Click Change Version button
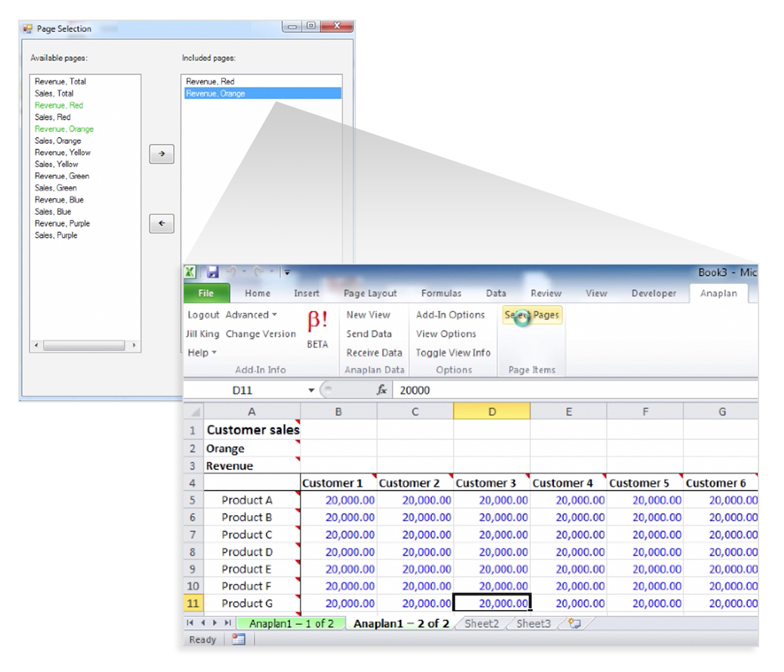This screenshot has width=784, height=672. pos(261,334)
